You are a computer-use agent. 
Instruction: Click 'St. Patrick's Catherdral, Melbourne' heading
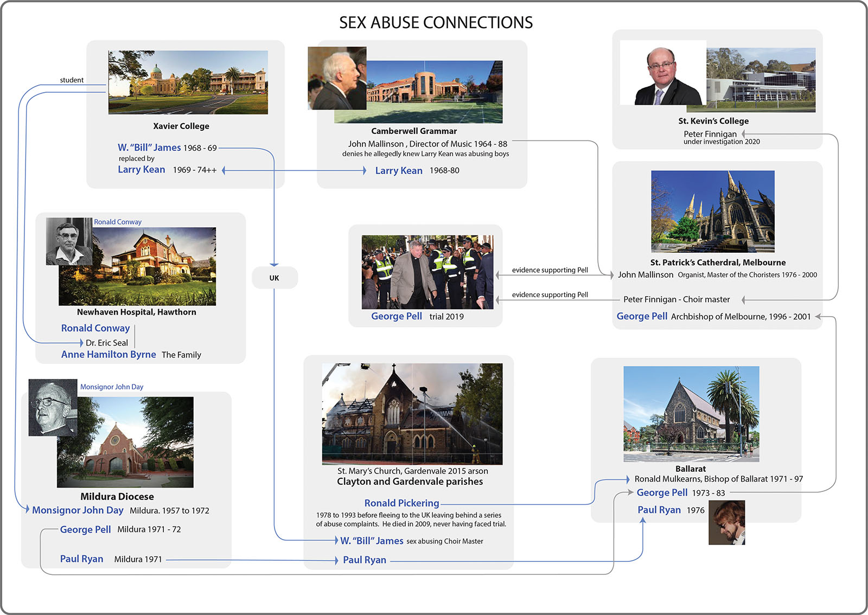pyautogui.click(x=718, y=262)
